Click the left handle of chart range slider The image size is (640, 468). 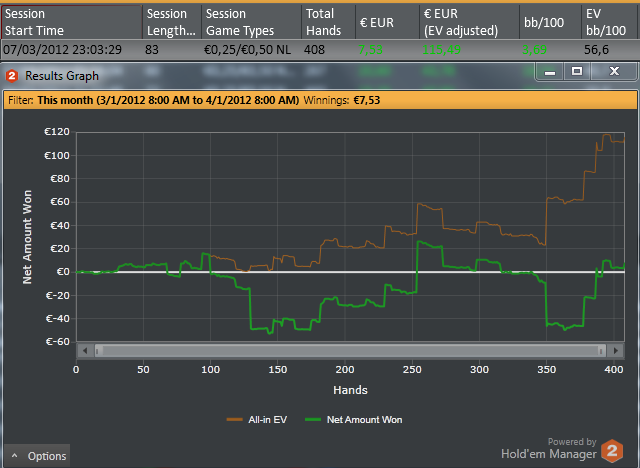[x=98, y=350]
